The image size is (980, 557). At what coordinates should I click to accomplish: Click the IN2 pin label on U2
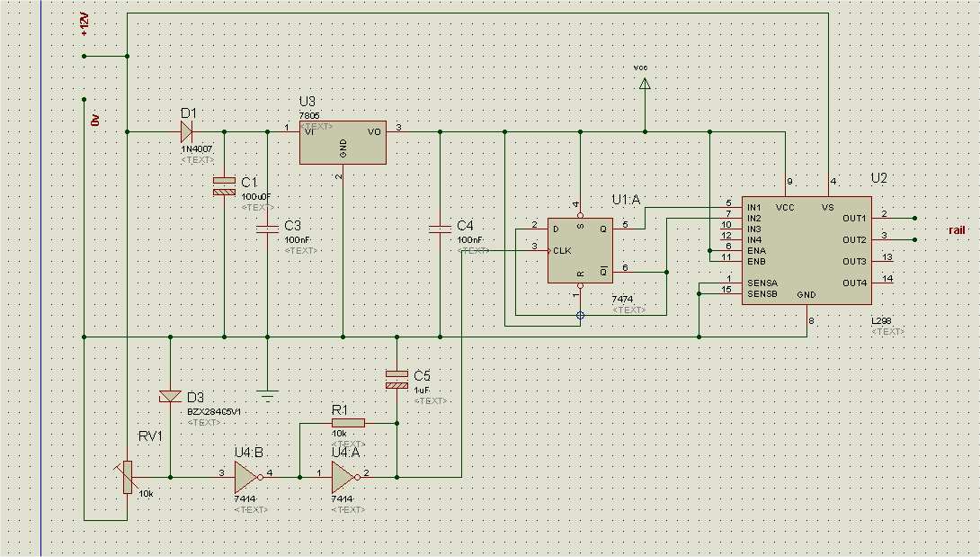[754, 218]
